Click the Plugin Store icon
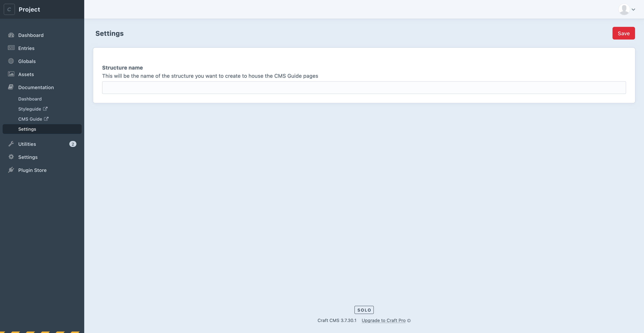Viewport: 644px width, 333px height. pos(11,170)
